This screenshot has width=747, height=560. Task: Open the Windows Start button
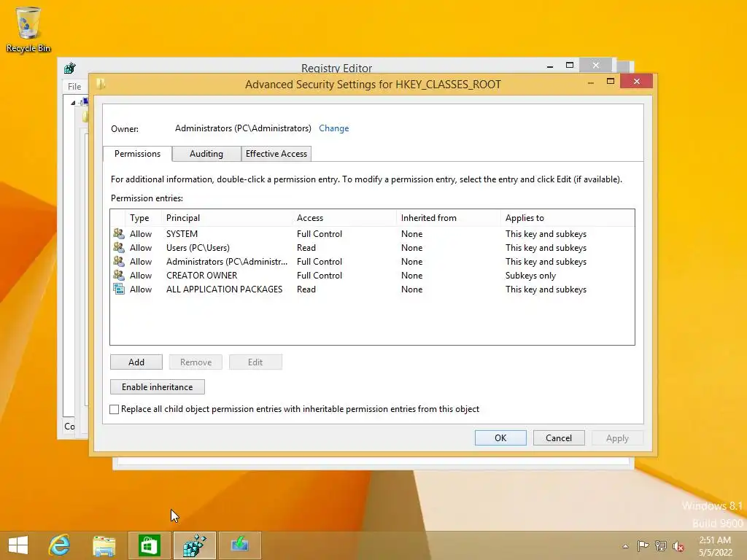(18, 545)
